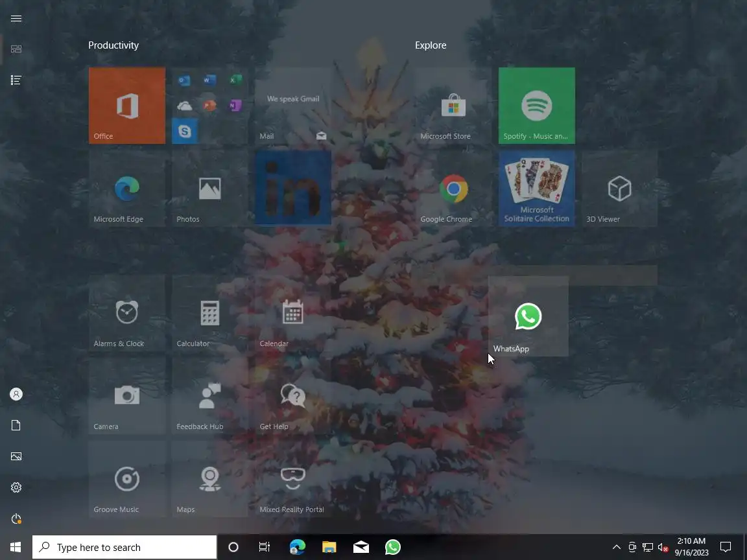Click the Windows Start button
Screen dimensions: 747x560
point(16,547)
